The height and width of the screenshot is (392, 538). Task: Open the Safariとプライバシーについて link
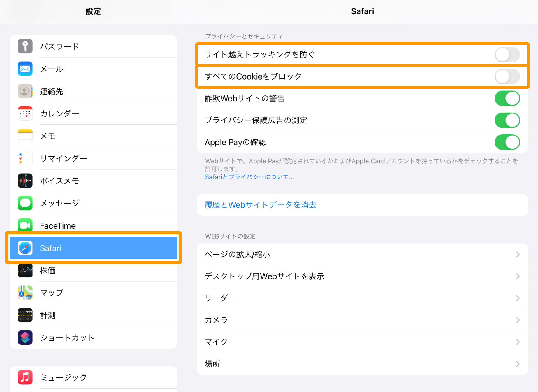[x=249, y=177]
